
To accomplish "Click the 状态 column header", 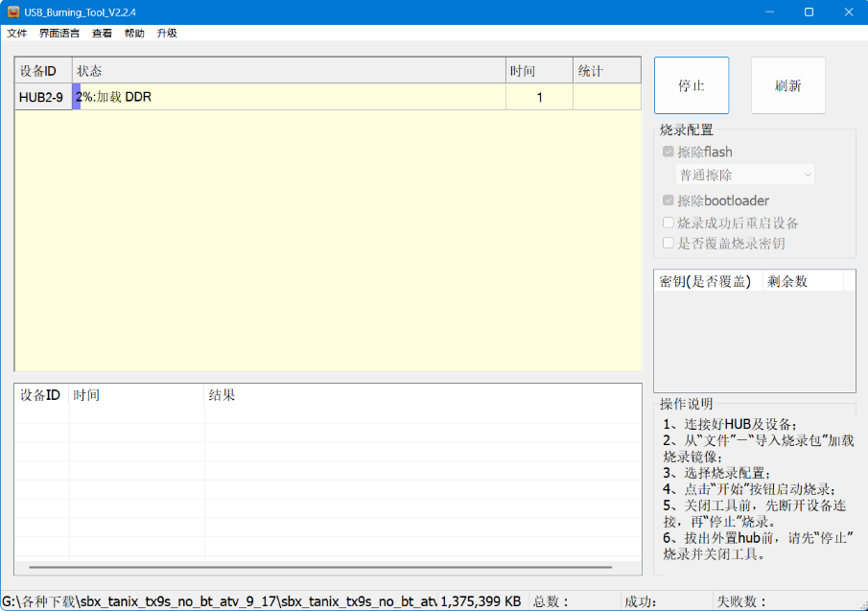I will (288, 71).
